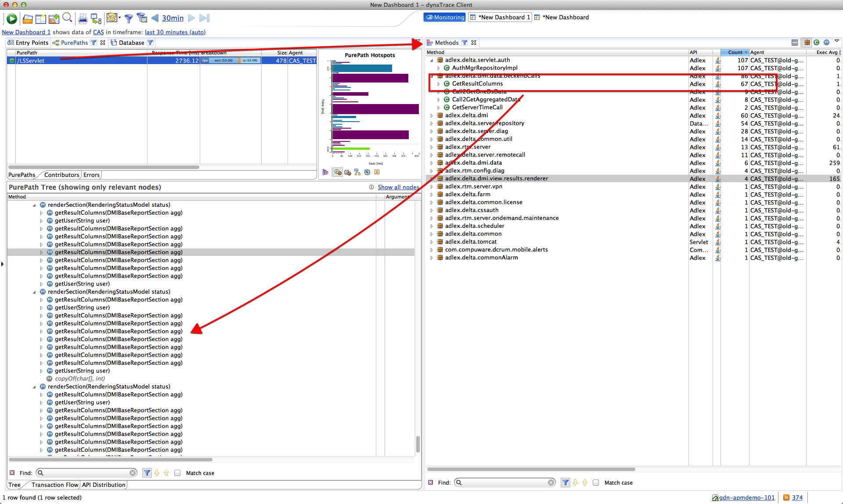Open the 30min timeframe link
Image resolution: width=843 pixels, height=504 pixels.
[173, 18]
